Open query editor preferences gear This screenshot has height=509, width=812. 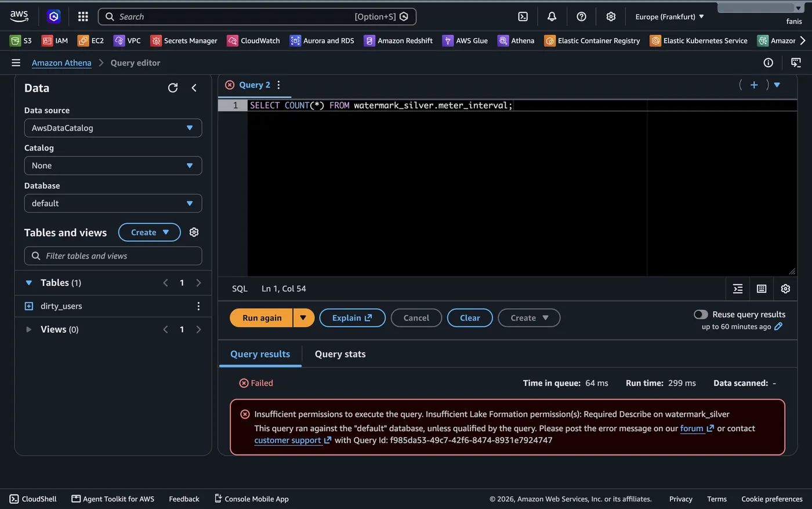(x=785, y=289)
